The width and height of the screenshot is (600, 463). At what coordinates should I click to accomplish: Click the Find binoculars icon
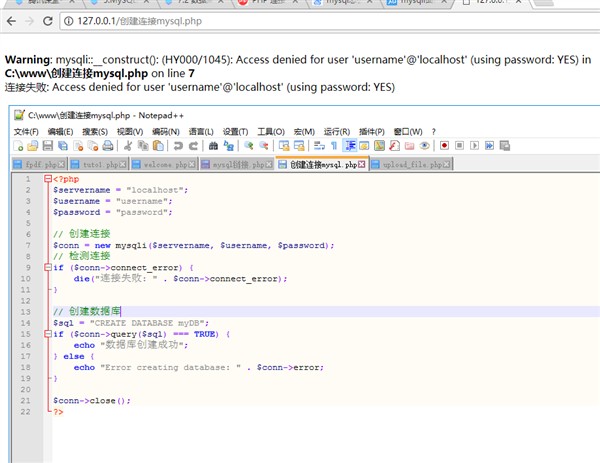pyautogui.click(x=212, y=146)
